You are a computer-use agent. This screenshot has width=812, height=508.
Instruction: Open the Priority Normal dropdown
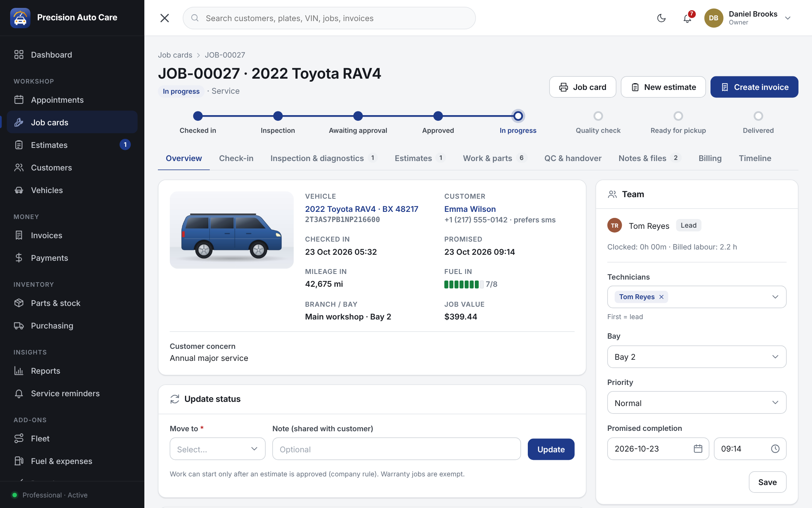pos(697,403)
